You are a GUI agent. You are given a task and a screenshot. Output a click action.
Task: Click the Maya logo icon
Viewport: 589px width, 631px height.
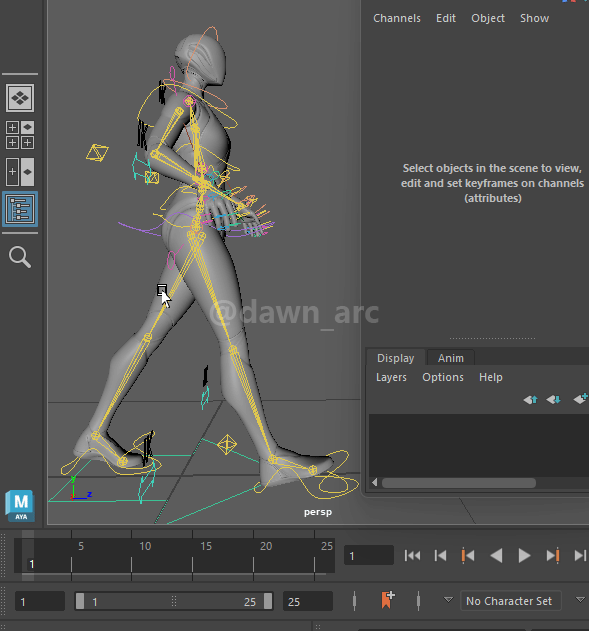tap(20, 505)
